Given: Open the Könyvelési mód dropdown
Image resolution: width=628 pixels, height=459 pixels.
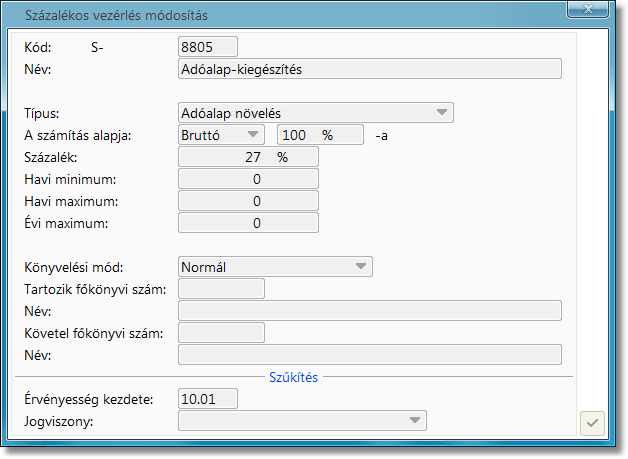Looking at the screenshot, I should click(275, 267).
